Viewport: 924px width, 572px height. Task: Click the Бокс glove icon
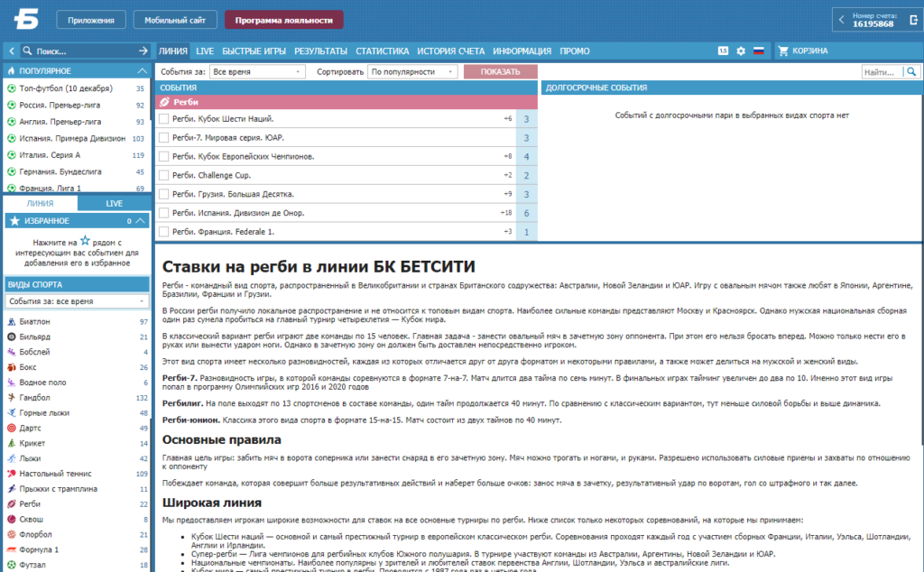(11, 367)
